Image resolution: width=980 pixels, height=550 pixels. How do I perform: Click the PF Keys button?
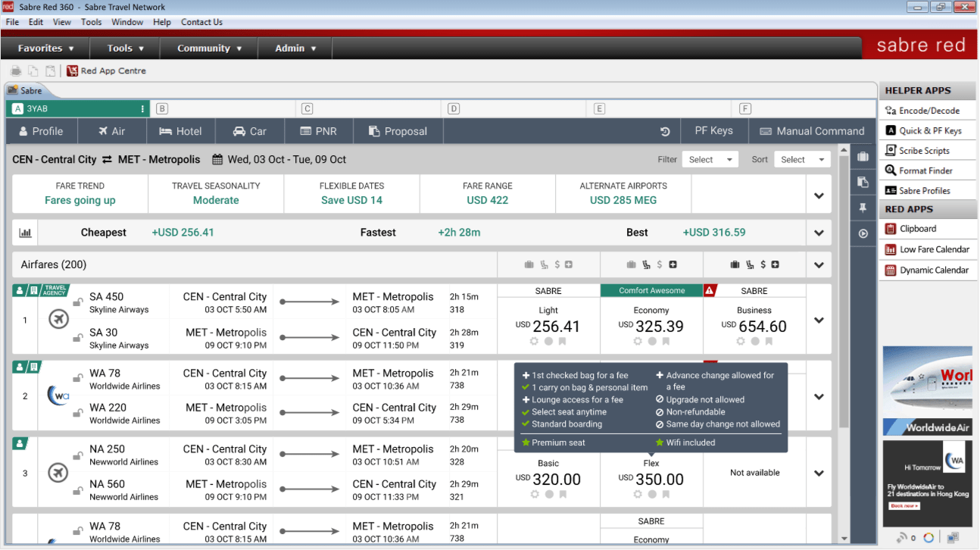(714, 131)
